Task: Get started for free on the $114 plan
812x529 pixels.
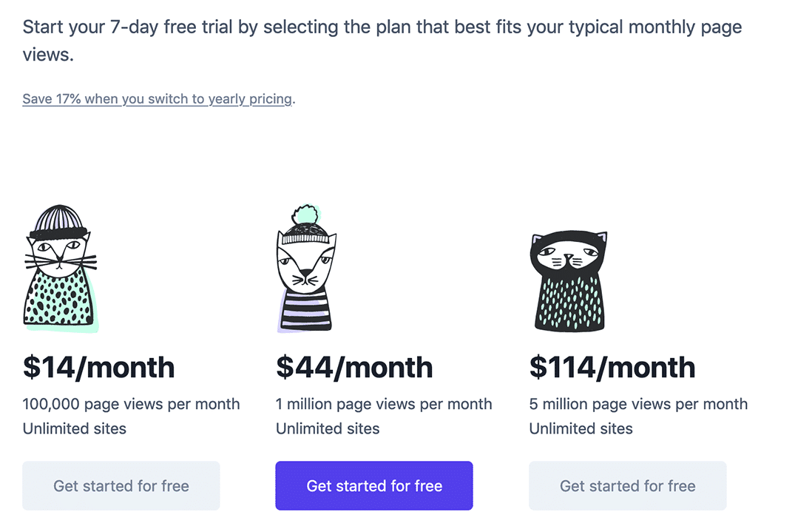Action: click(x=627, y=485)
